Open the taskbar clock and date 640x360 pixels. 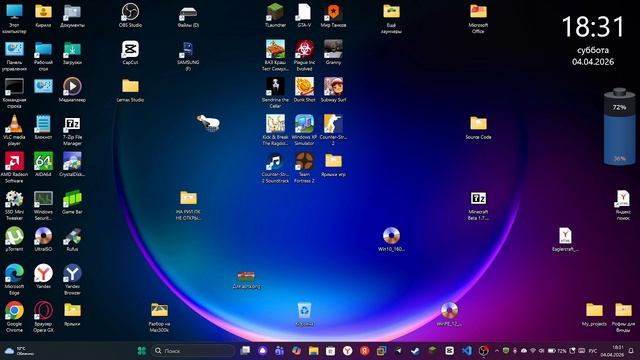tap(612, 351)
